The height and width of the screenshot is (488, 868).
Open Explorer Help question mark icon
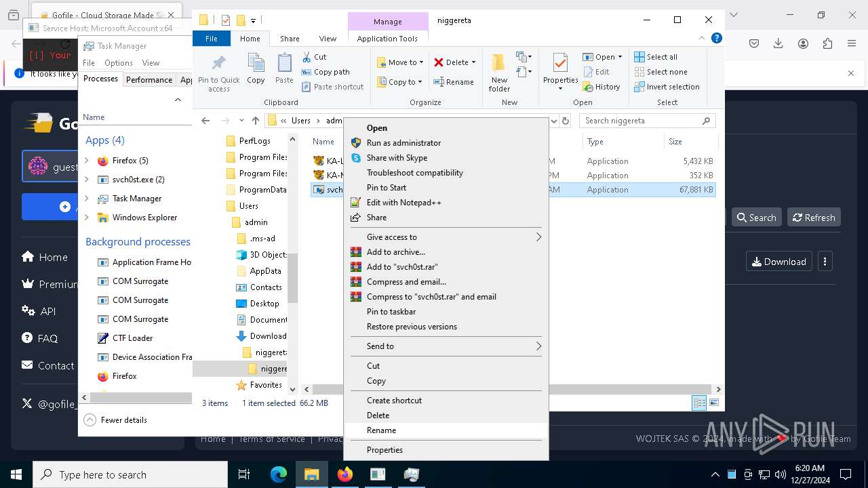[717, 39]
